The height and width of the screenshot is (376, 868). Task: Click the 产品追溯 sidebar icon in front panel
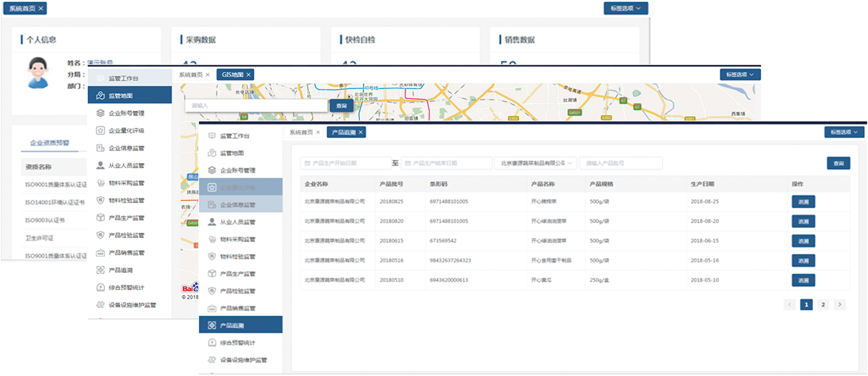click(x=212, y=325)
